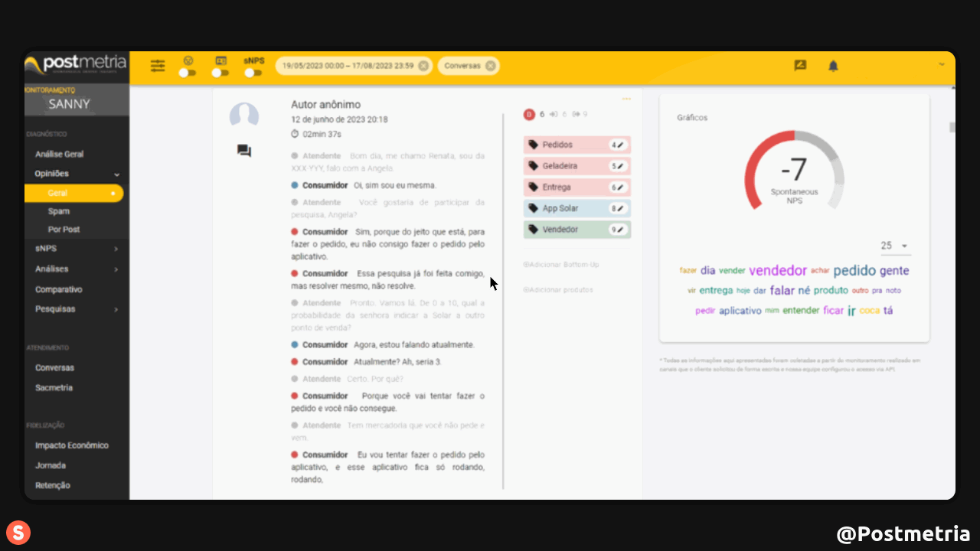Edit the Pedidos tag pencil

[621, 145]
